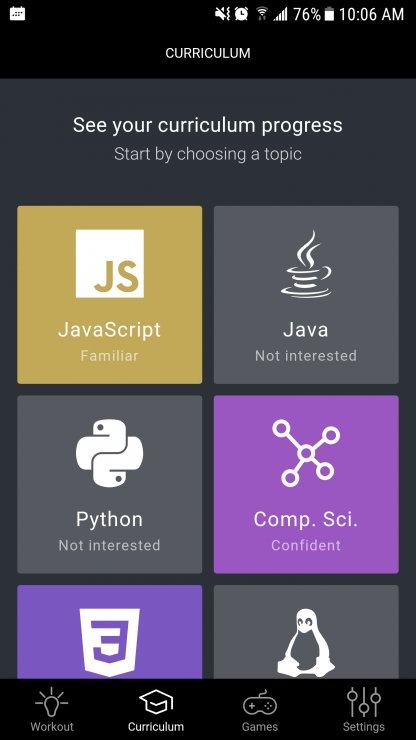Choose the JavaScript topic title
The image size is (416, 740).
coord(110,329)
